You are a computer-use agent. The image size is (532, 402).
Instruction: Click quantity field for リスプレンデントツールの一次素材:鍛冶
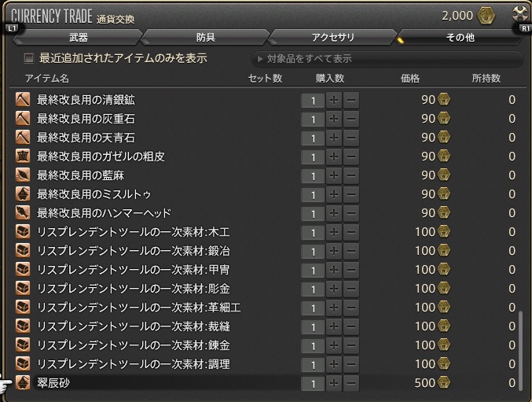click(312, 251)
